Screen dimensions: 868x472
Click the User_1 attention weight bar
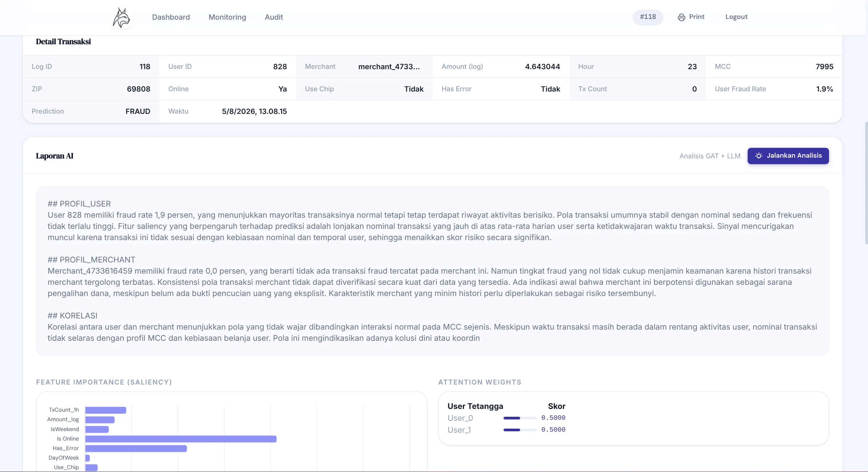pos(520,430)
